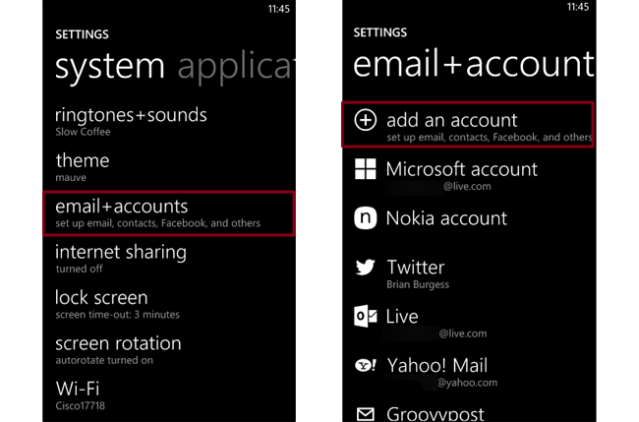Screen dimensions: 639x422
Task: Tap 'turned off' under internet sharing
Action: tap(79, 269)
